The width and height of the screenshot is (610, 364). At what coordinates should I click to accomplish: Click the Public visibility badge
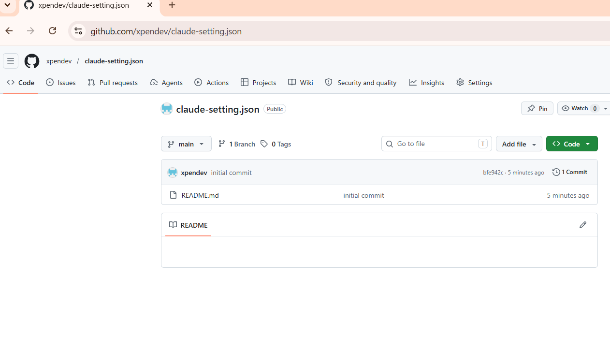pyautogui.click(x=275, y=109)
